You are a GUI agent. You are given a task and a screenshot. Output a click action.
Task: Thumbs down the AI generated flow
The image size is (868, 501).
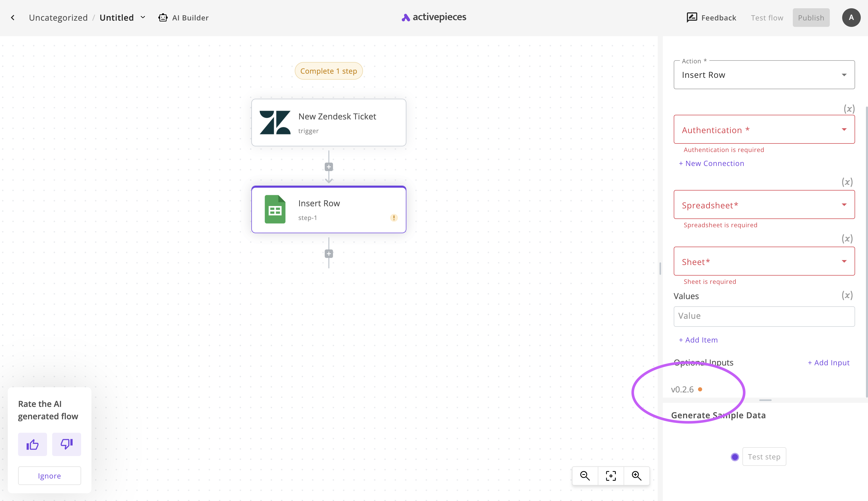[x=66, y=444]
